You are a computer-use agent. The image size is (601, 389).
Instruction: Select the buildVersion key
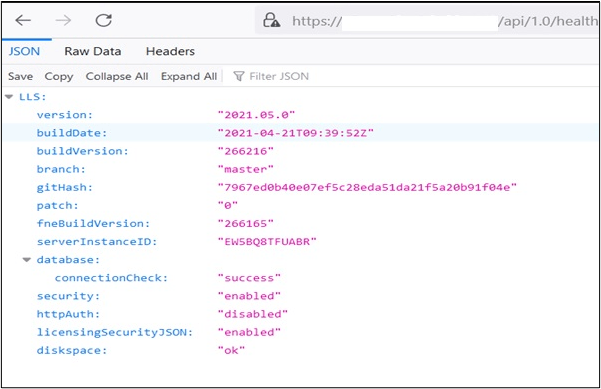click(x=82, y=151)
